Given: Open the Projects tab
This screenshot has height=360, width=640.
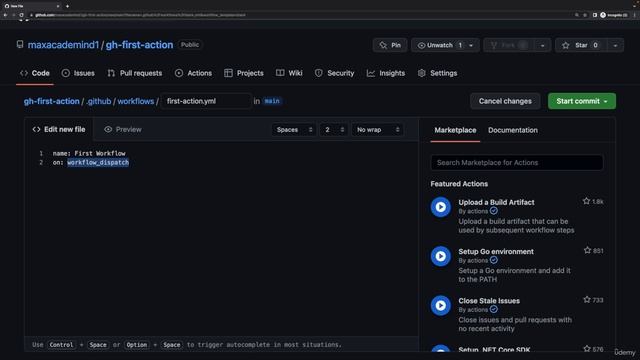Looking at the screenshot, I should click(x=244, y=73).
